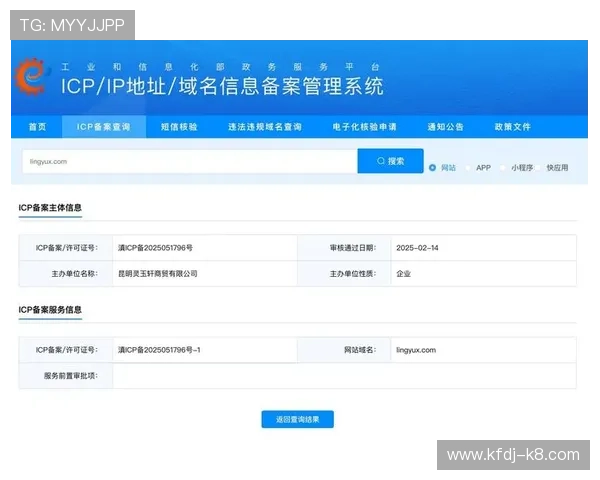Select the APP radio option
Image resolution: width=600 pixels, height=480 pixels.
pos(468,168)
